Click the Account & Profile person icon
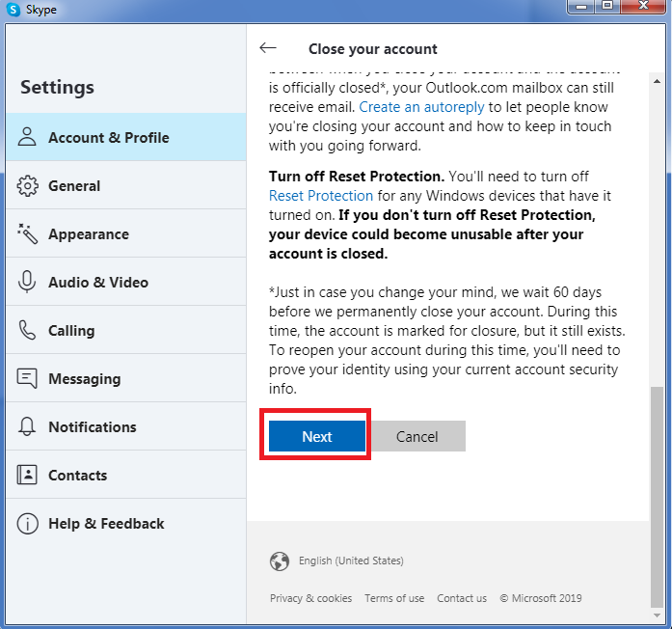 click(27, 137)
